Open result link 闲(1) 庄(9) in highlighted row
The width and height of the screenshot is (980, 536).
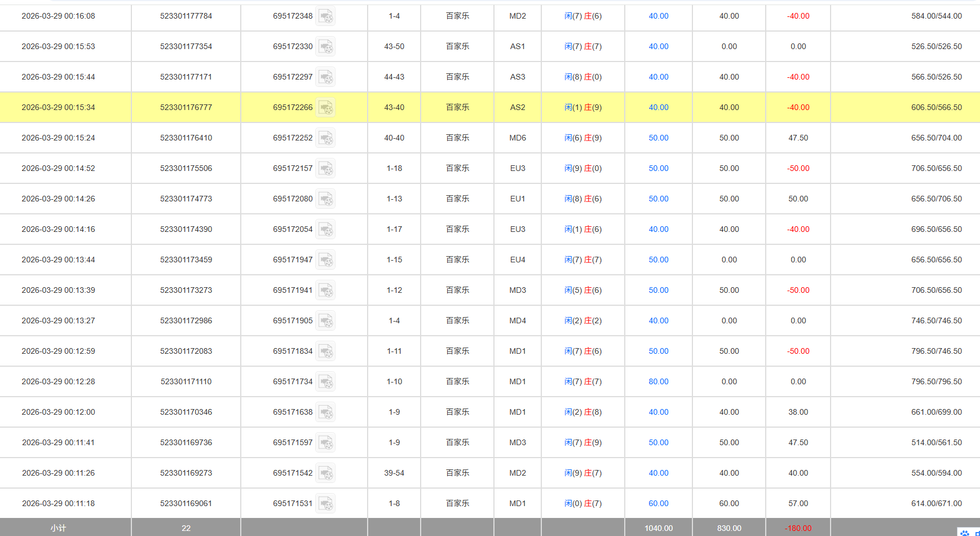582,108
